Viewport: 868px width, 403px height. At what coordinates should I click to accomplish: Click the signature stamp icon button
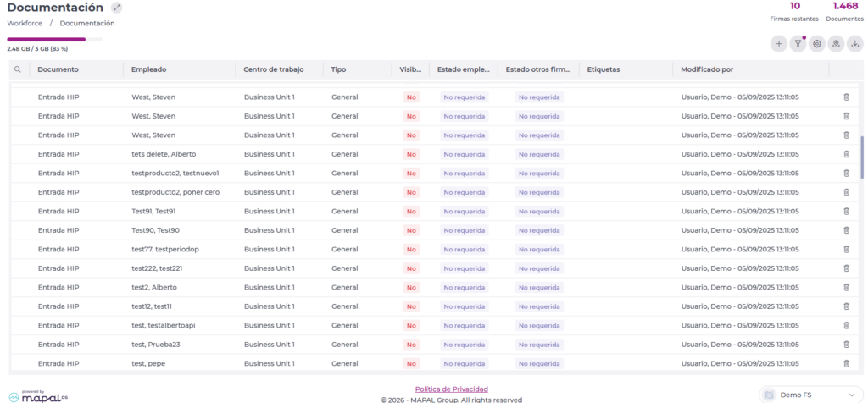(837, 44)
